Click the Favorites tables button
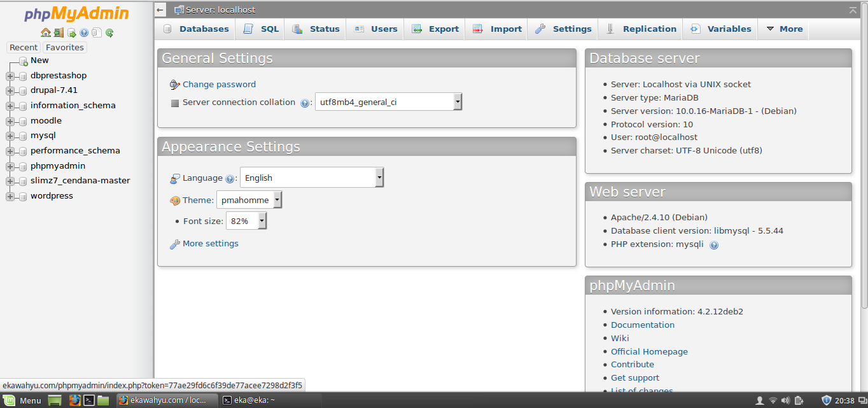Screen dimensions: 868x408 pyautogui.click(x=65, y=47)
